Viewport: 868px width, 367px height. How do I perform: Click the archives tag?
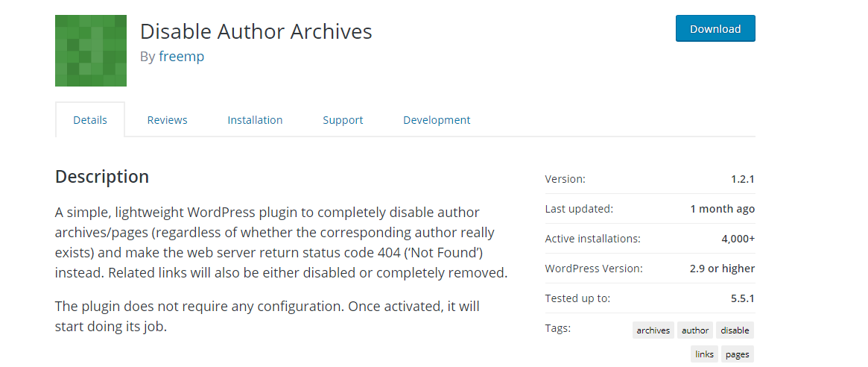coord(653,330)
